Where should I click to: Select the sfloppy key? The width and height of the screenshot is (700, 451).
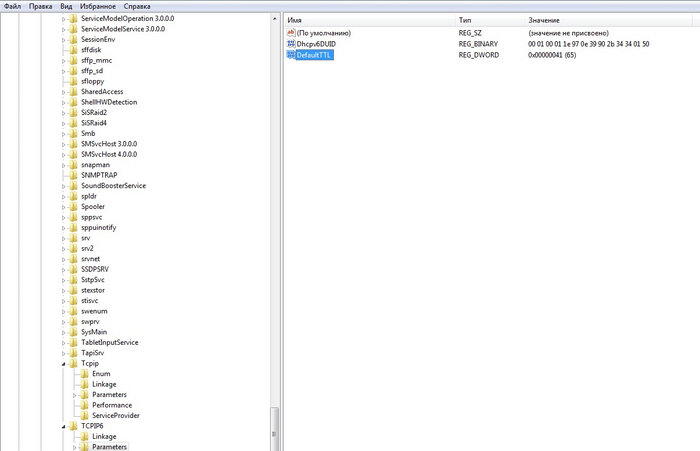(x=92, y=81)
